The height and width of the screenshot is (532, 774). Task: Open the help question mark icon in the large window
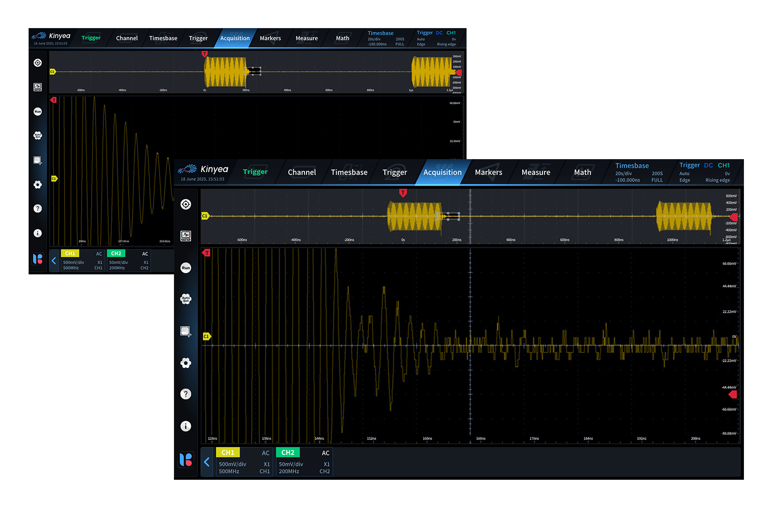(x=186, y=394)
